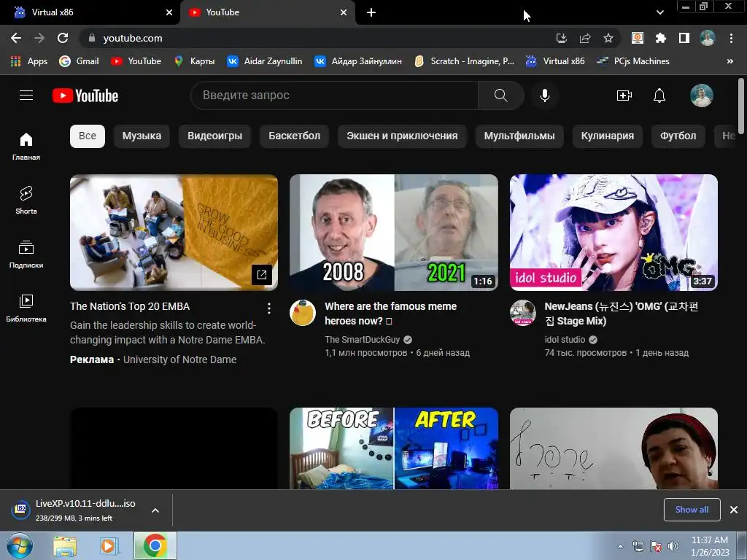Go back with browser back arrow
Image resolution: width=747 pixels, height=560 pixels.
16,38
